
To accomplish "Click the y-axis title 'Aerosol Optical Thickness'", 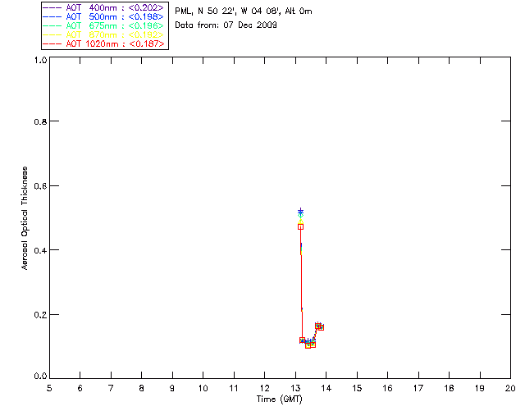I will click(25, 218).
